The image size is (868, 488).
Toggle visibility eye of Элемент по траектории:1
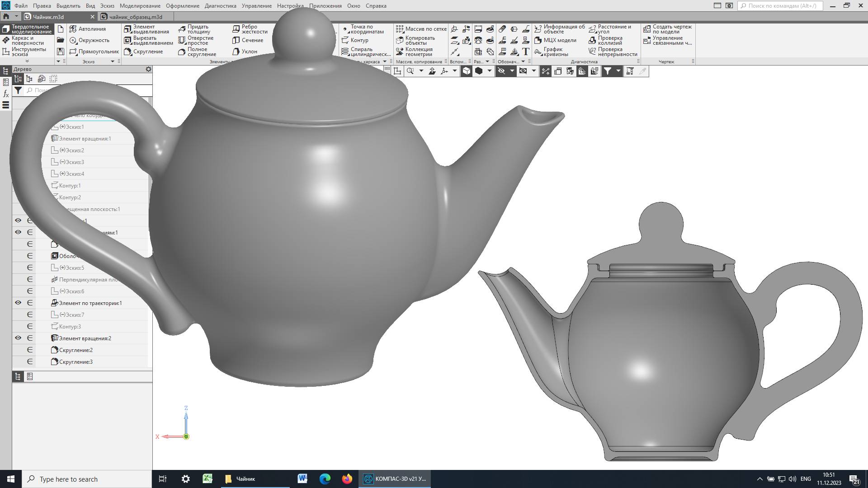click(18, 303)
